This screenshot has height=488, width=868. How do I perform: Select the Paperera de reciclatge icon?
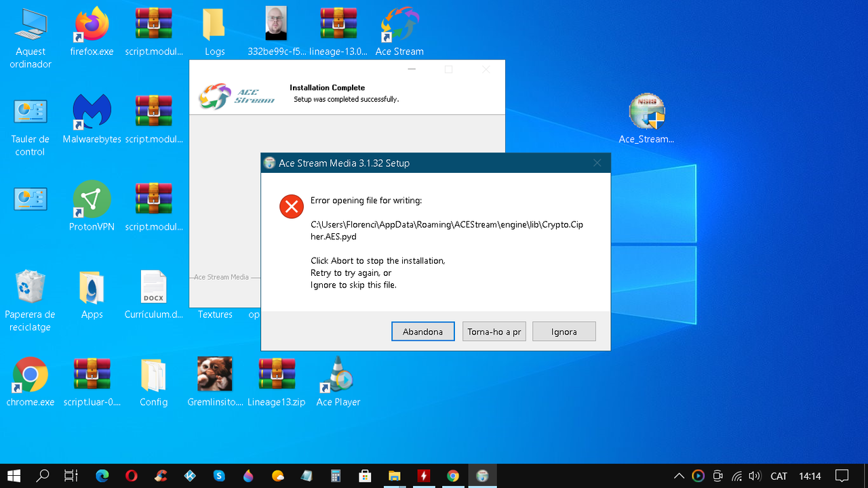(31, 302)
